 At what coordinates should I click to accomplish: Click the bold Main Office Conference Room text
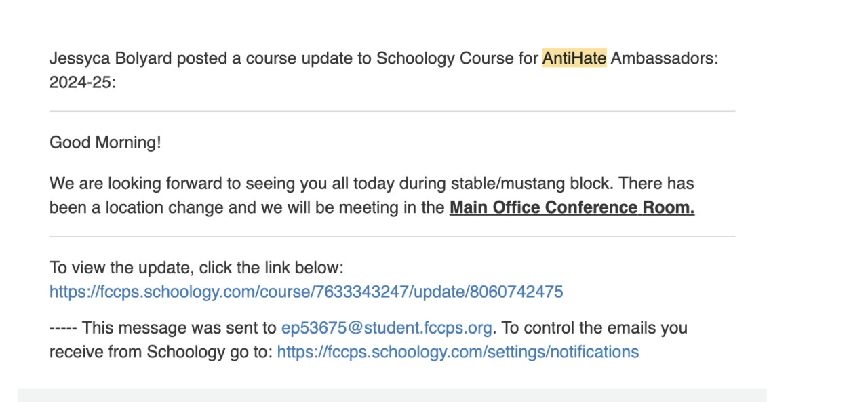(x=572, y=207)
